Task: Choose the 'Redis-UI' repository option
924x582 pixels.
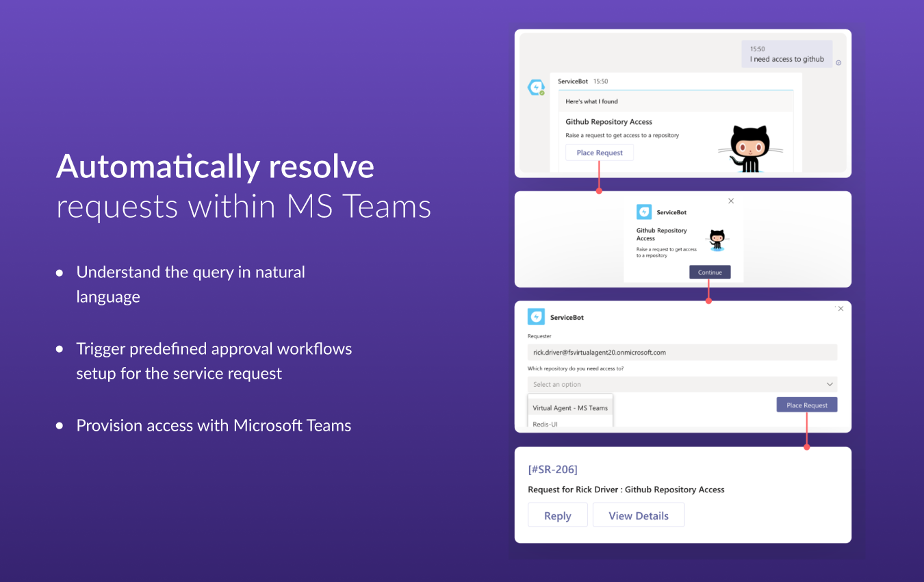Action: [x=546, y=424]
